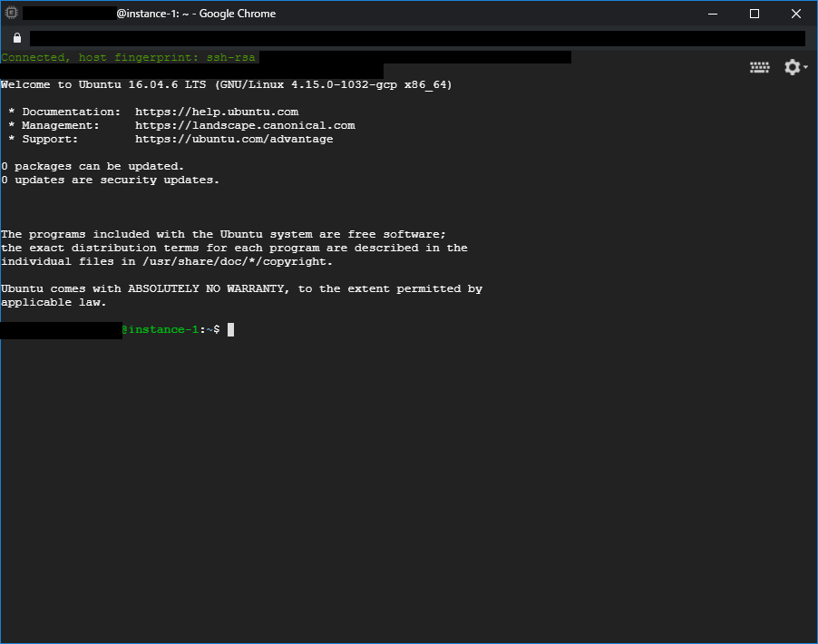818x644 pixels.
Task: Minimize the Chrome SSH window
Action: [713, 14]
